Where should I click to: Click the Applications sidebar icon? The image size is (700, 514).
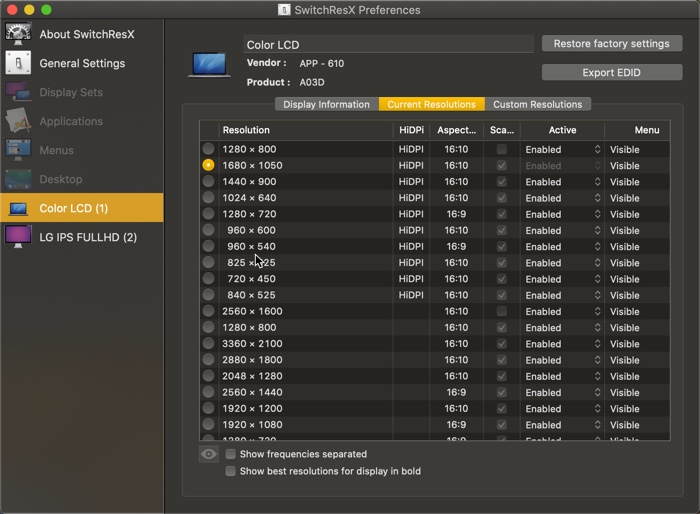tap(18, 121)
